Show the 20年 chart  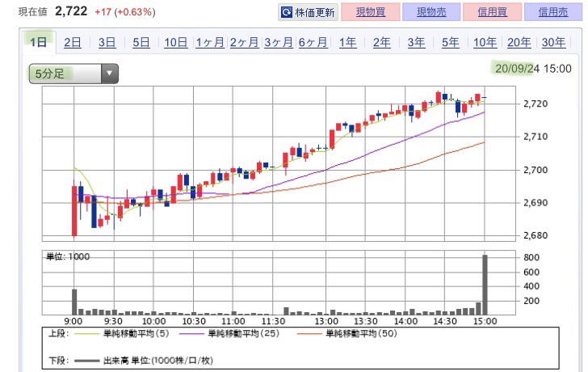pyautogui.click(x=519, y=42)
